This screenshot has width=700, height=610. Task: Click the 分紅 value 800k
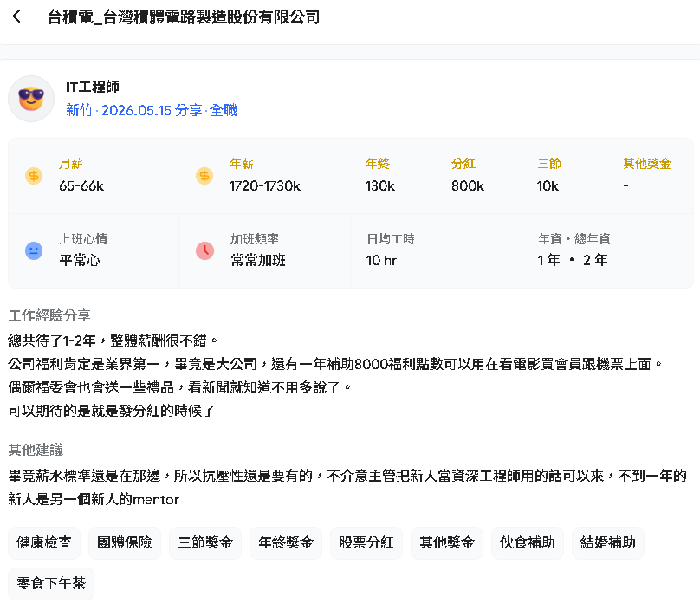point(468,185)
